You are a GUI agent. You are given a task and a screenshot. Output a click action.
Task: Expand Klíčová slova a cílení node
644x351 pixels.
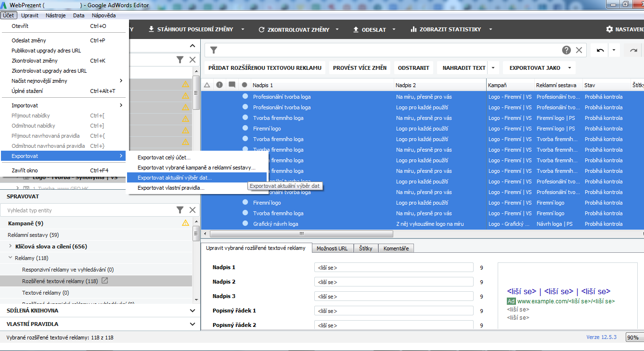point(11,246)
